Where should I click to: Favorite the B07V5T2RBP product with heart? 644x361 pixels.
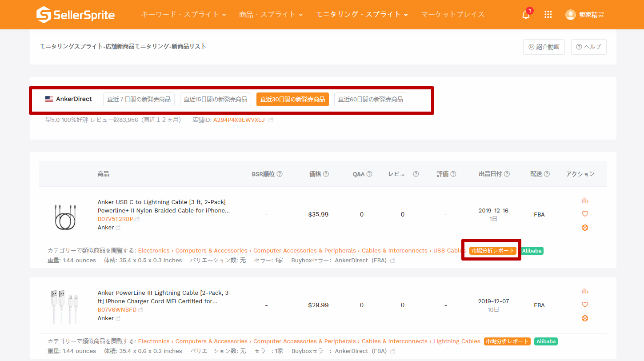585,214
